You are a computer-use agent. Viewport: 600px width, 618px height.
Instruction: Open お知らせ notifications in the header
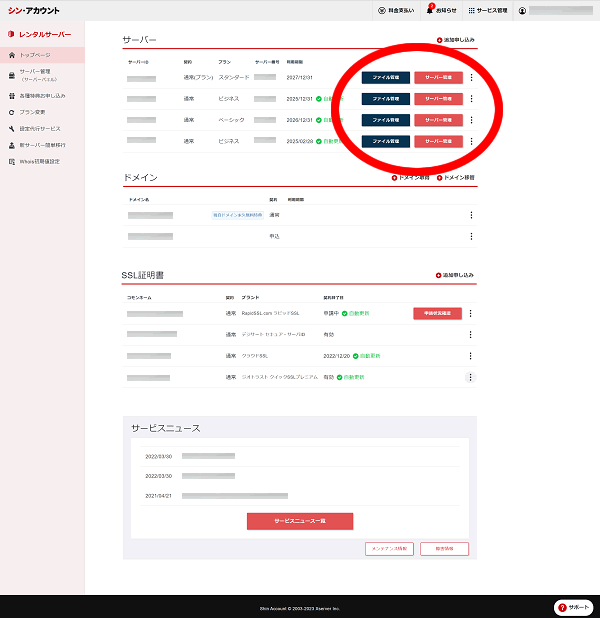tap(442, 11)
